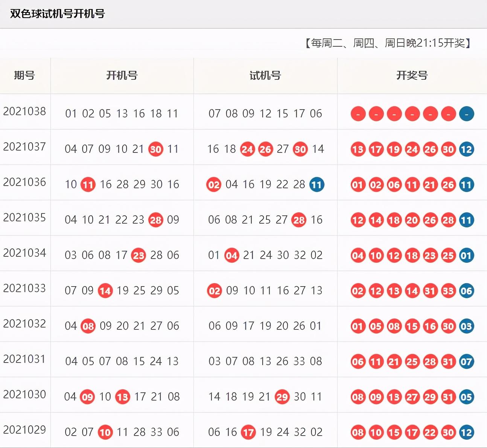487x448 pixels.
Task: Click blue ball 11 in 2021036 开奖号
Action: (x=466, y=185)
